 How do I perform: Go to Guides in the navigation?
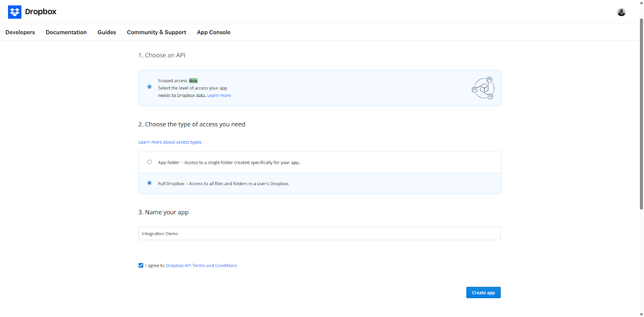coord(107,32)
